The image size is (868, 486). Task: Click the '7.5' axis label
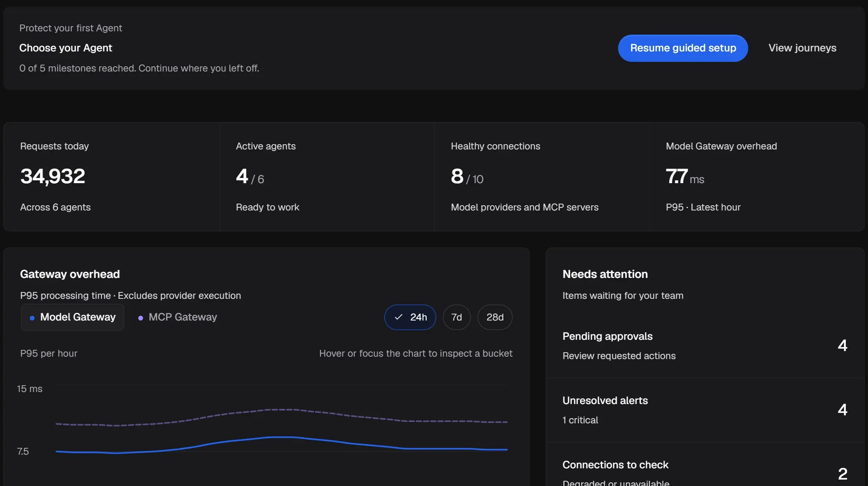coord(23,451)
